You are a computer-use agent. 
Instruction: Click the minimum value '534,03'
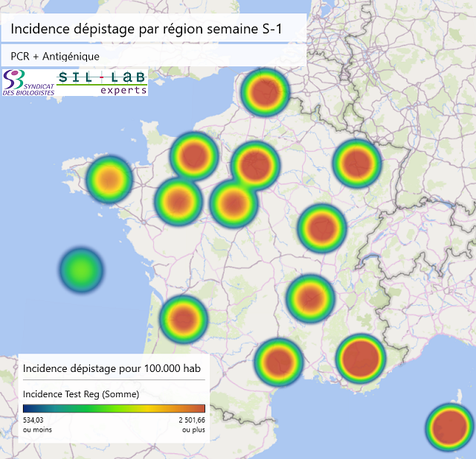(33, 420)
